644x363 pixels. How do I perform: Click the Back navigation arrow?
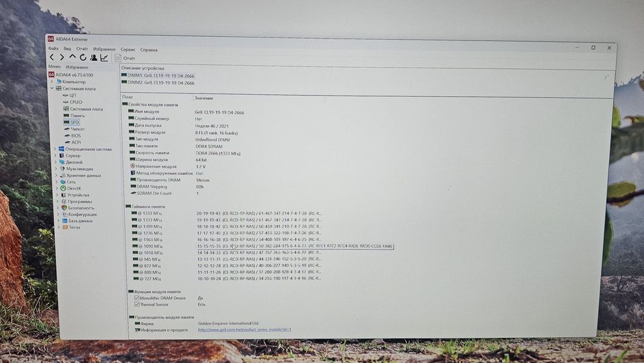point(52,57)
